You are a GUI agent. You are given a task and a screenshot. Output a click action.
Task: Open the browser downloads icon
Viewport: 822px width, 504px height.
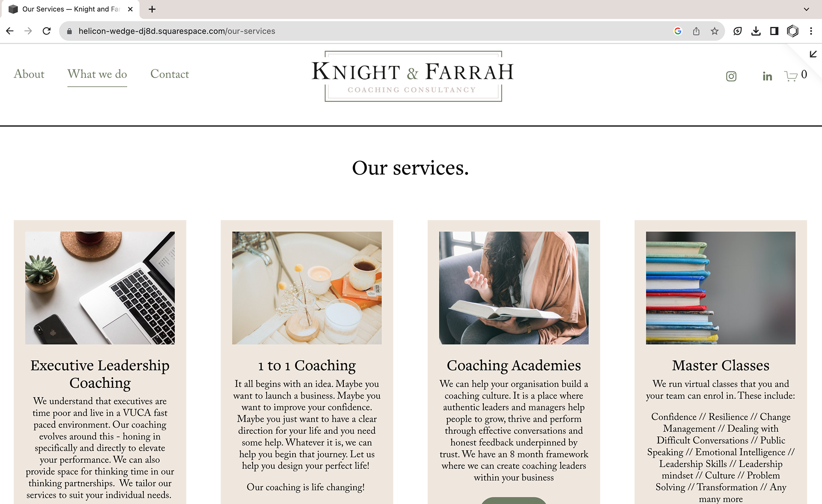(756, 31)
